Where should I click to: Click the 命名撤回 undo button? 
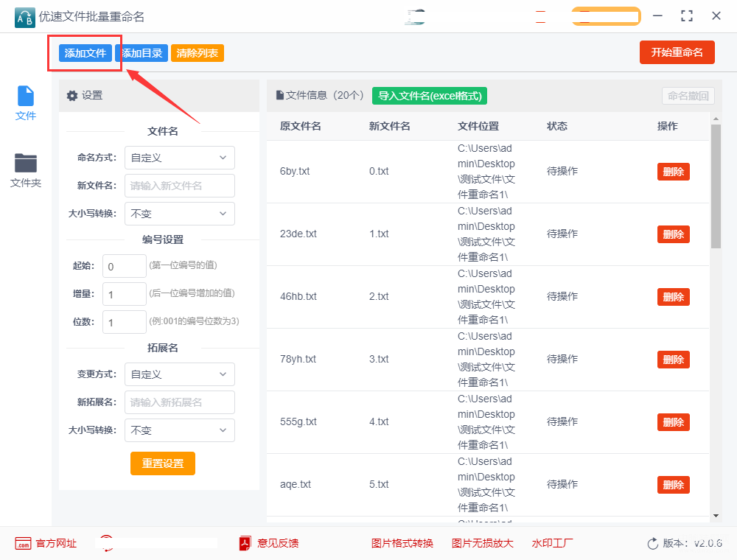pyautogui.click(x=688, y=96)
